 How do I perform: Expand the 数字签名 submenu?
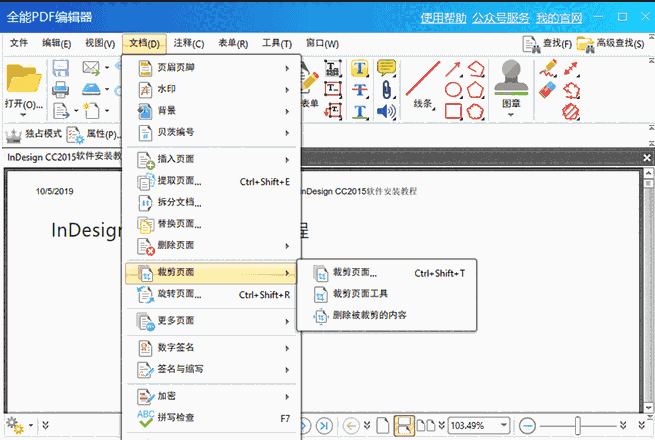click(212, 348)
